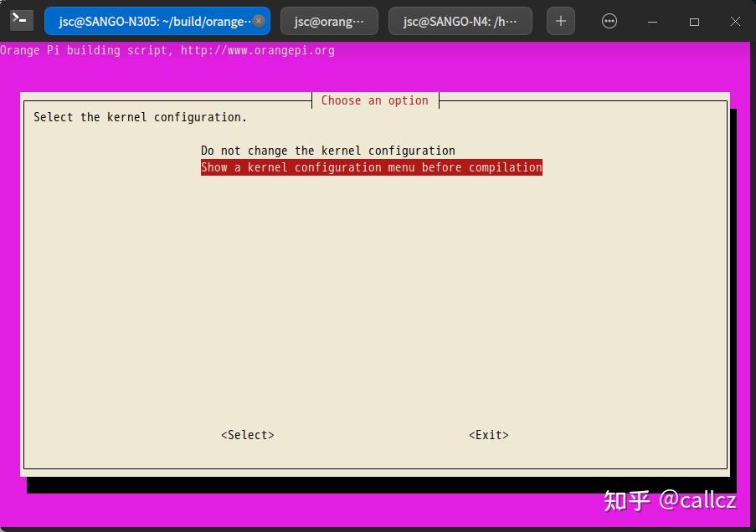Minimize the terminal window
The width and height of the screenshot is (756, 532).
point(652,21)
